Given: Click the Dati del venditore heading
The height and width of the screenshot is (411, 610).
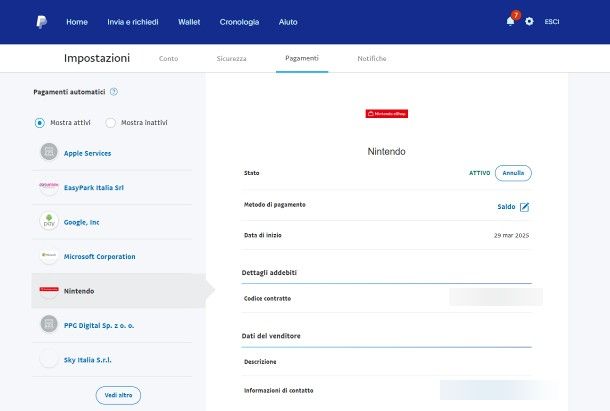Looking at the screenshot, I should pos(271,336).
